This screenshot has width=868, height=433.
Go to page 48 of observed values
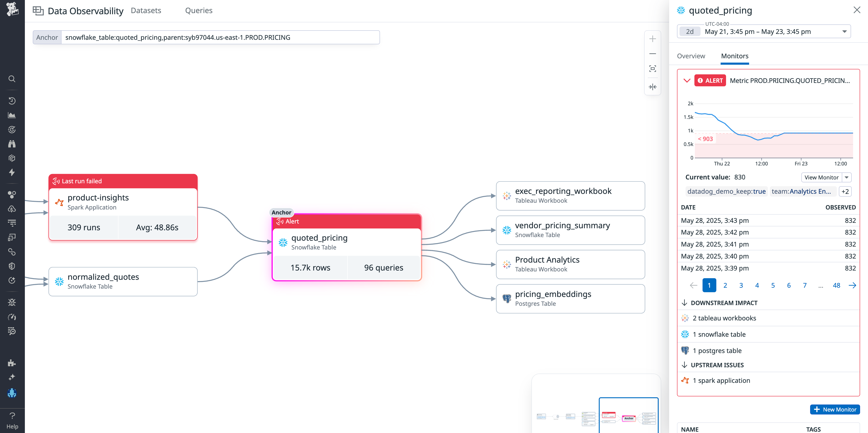[x=836, y=285]
